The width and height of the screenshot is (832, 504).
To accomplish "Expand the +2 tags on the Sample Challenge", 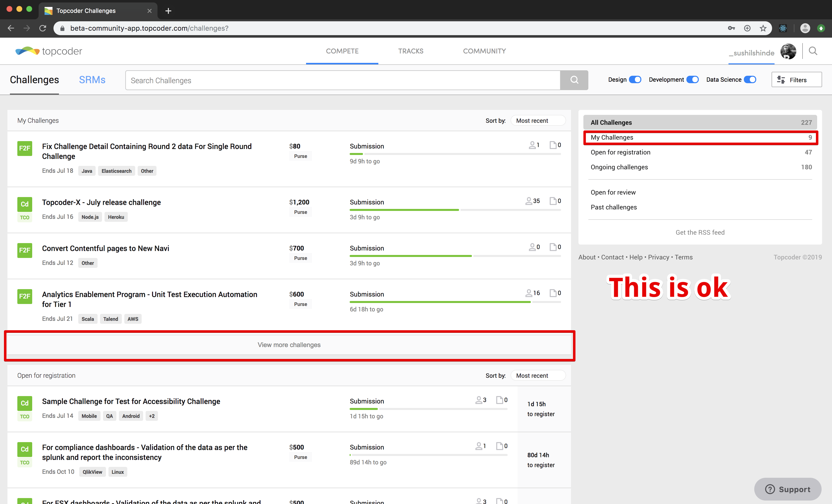I will [152, 416].
